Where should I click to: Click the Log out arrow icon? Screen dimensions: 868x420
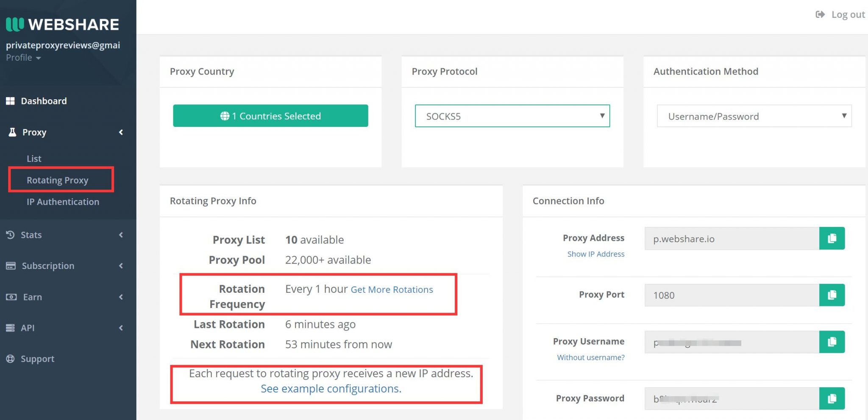[x=820, y=14]
